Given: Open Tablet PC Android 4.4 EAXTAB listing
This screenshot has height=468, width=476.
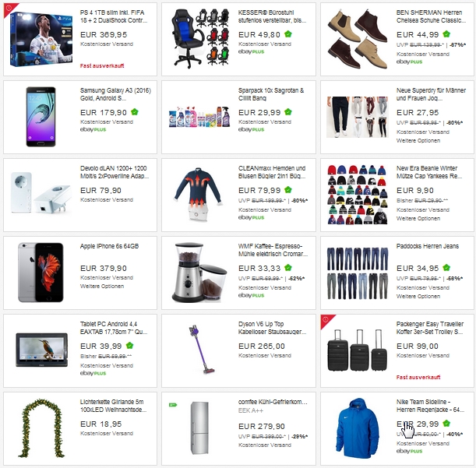Looking at the screenshot, I should [x=114, y=328].
